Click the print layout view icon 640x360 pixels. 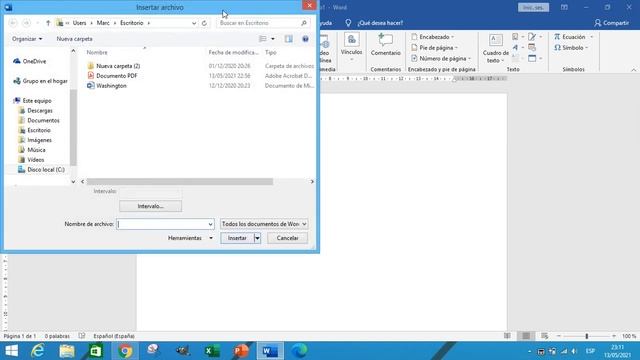pyautogui.click(x=526, y=336)
